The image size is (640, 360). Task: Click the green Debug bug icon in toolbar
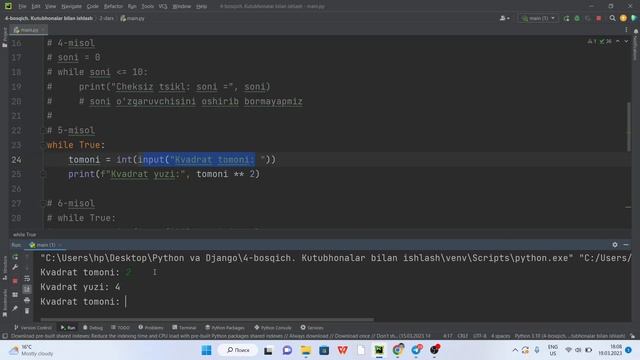click(577, 18)
